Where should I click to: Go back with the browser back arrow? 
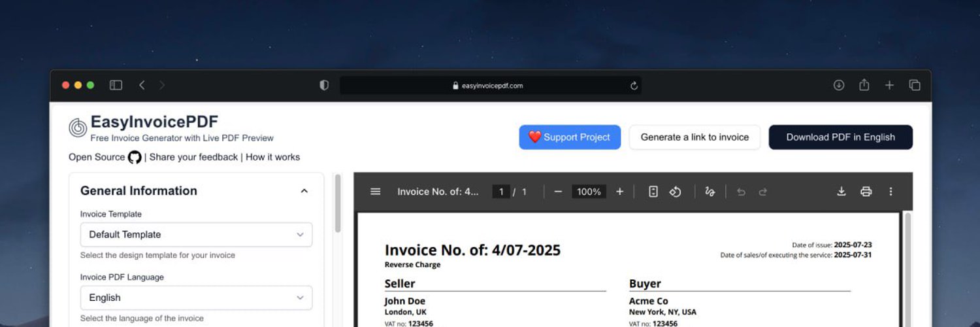[142, 85]
